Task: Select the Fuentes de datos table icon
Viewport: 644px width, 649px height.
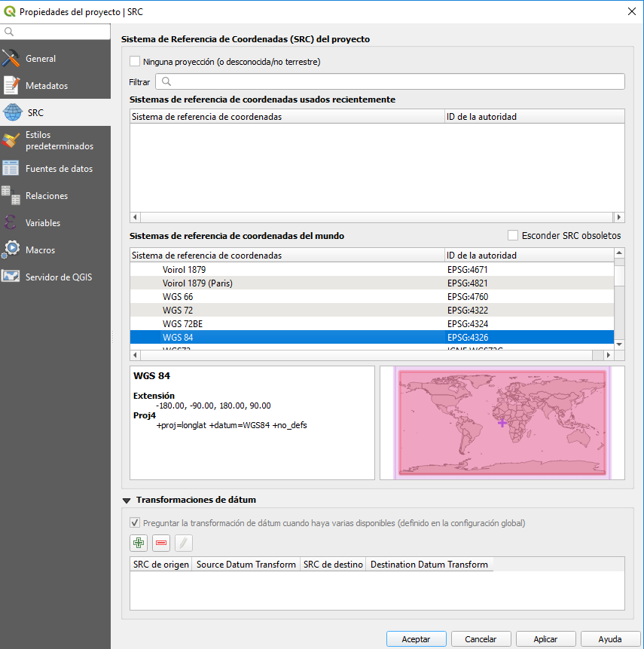Action: (x=11, y=169)
